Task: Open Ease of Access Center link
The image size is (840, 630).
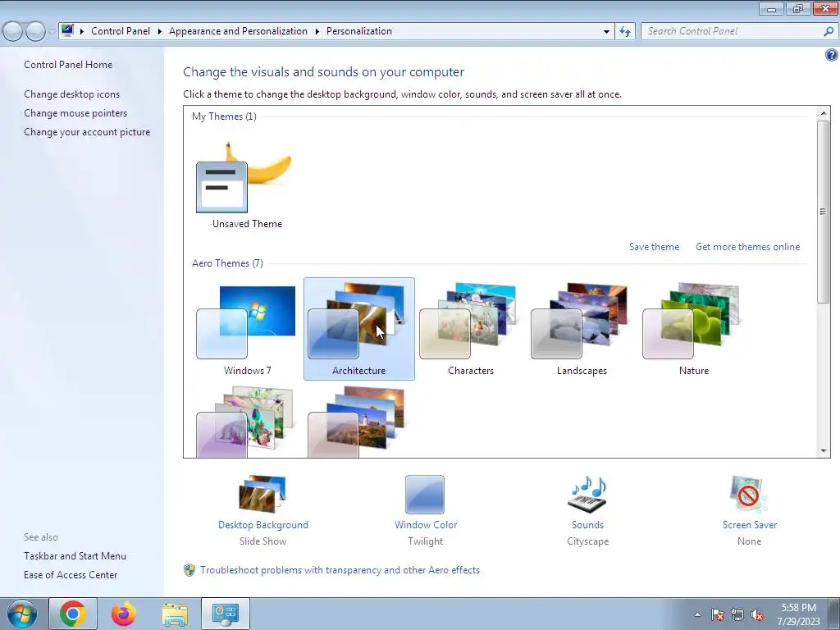Action: click(71, 575)
